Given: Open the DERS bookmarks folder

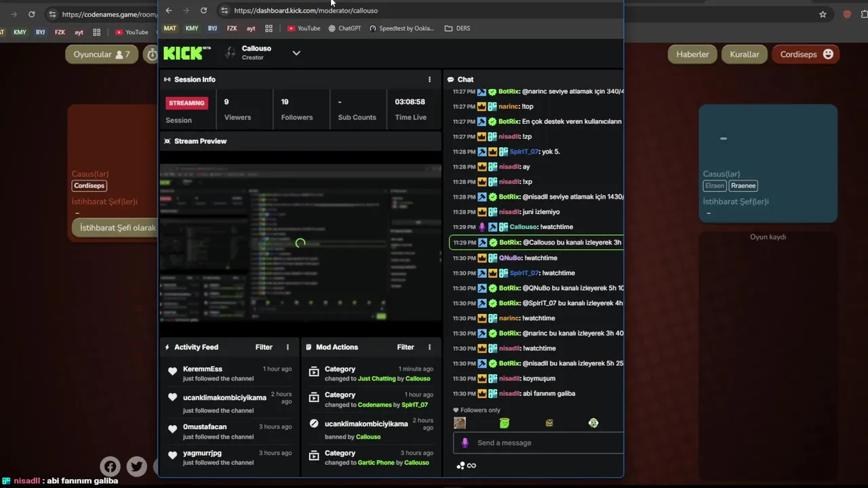Looking at the screenshot, I should pos(457,28).
